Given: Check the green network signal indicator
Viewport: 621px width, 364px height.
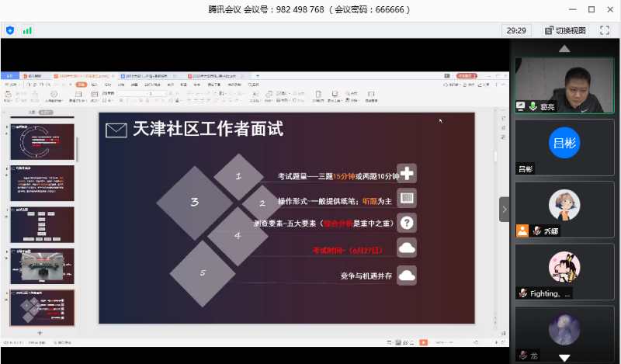Looking at the screenshot, I should (27, 30).
